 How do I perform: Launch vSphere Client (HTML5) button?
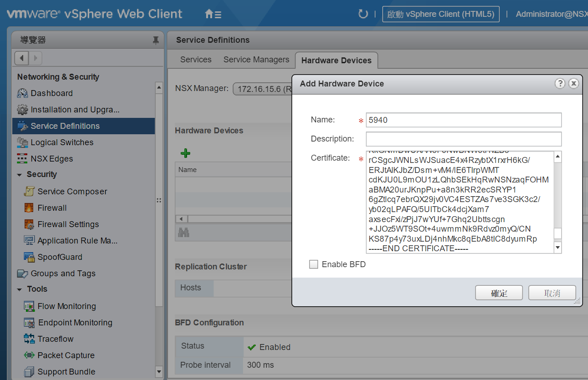(441, 14)
